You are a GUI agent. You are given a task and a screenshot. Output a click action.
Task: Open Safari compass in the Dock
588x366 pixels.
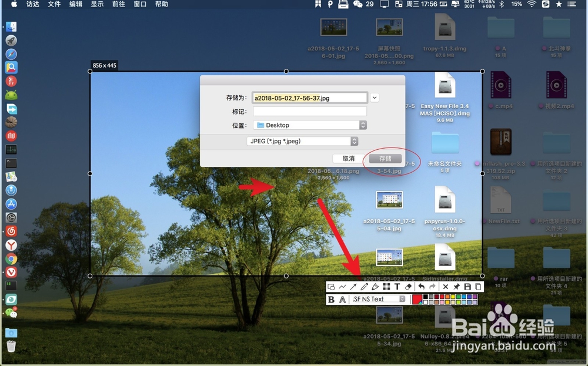pos(11,54)
